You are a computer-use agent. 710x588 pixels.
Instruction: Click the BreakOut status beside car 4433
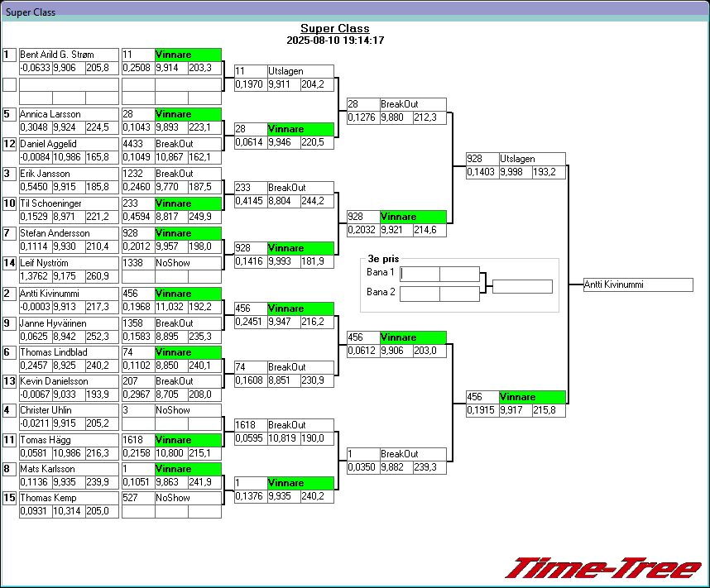188,144
